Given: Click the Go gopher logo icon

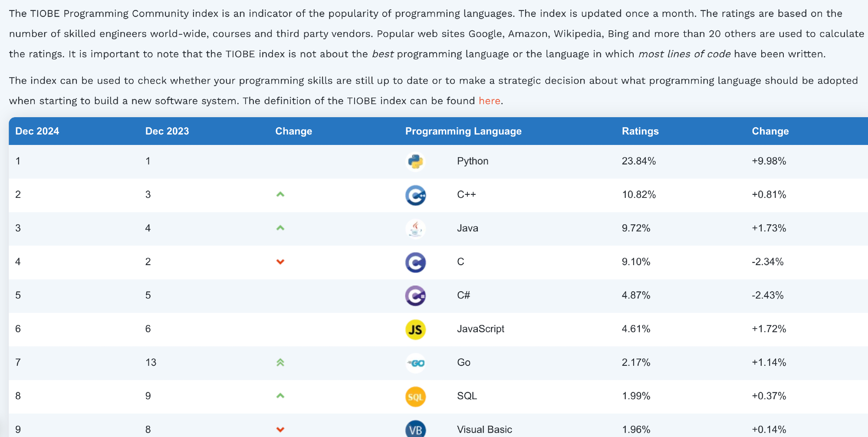Looking at the screenshot, I should pyautogui.click(x=415, y=363).
